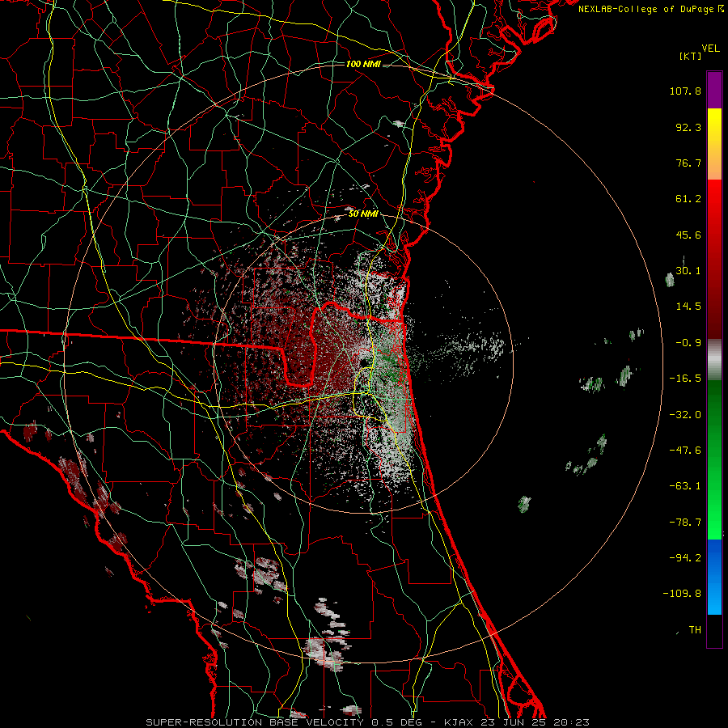This screenshot has width=728, height=728.
Task: Click the -78.7 legend value
Action: 685,523
